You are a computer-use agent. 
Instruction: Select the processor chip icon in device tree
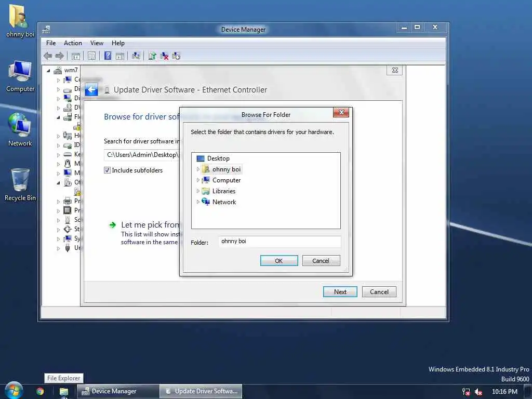(68, 210)
